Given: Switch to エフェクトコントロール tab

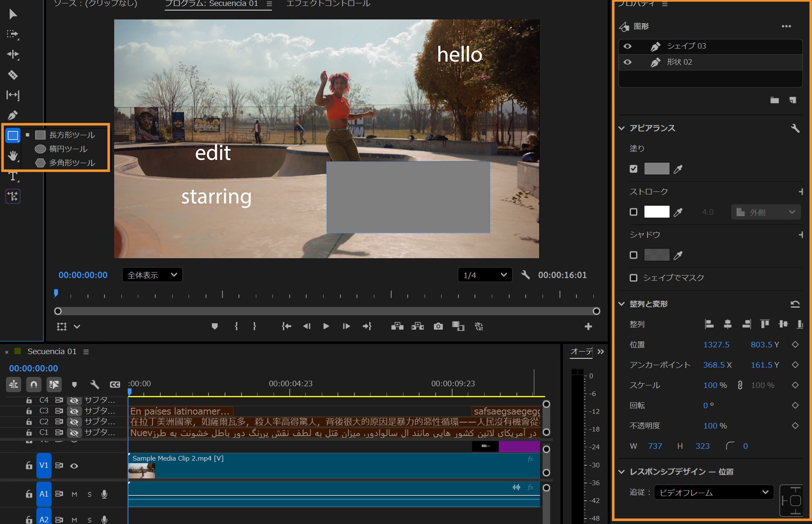Looking at the screenshot, I should pos(328,4).
